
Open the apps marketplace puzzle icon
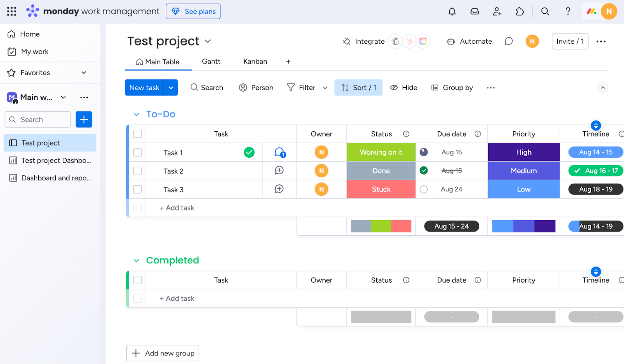tap(520, 11)
